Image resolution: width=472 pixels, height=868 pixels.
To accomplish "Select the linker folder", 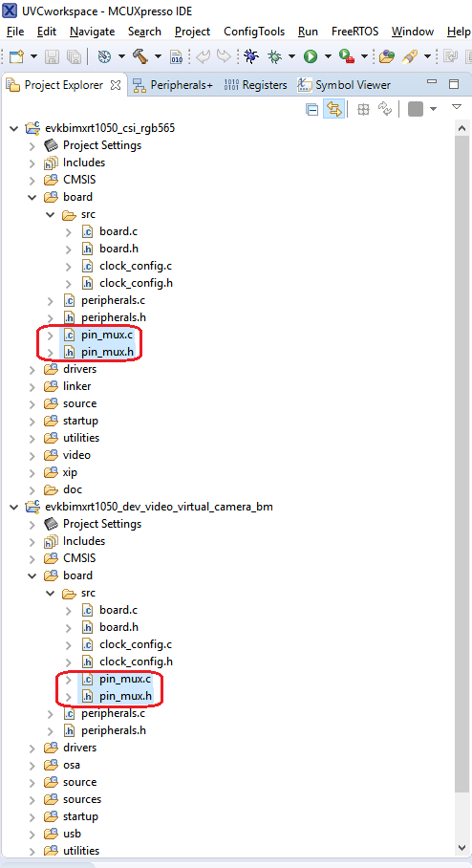I will [x=76, y=386].
